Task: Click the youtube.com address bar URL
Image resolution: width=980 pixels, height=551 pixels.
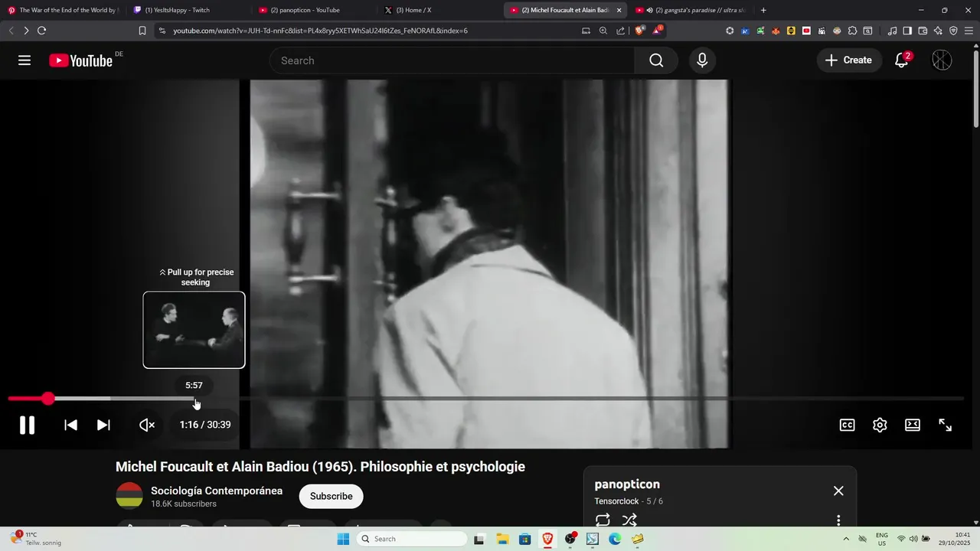Action: pyautogui.click(x=320, y=31)
